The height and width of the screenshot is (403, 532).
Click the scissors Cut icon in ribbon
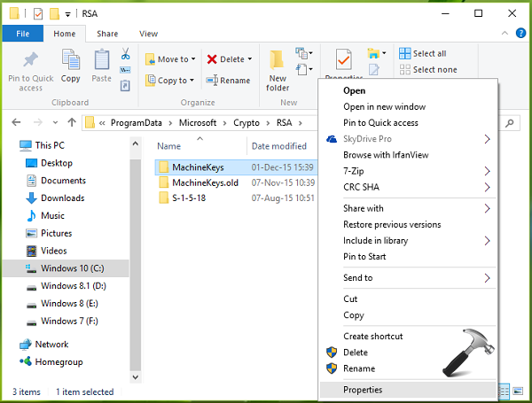coord(125,55)
